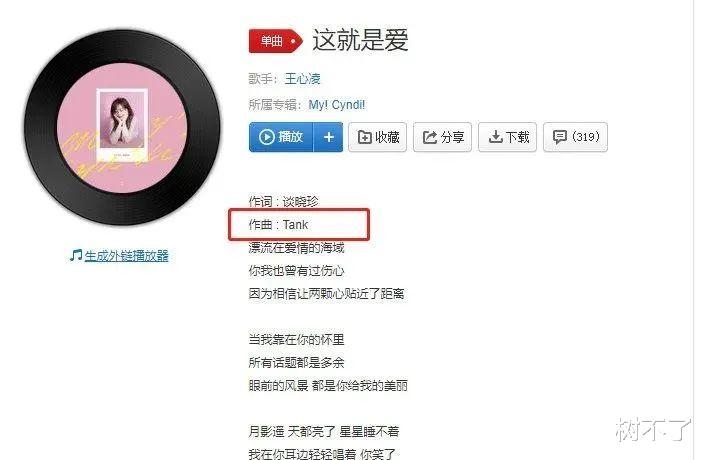Click the lyric line 漂流在爱情的海域
The height and width of the screenshot is (460, 706).
point(296,248)
